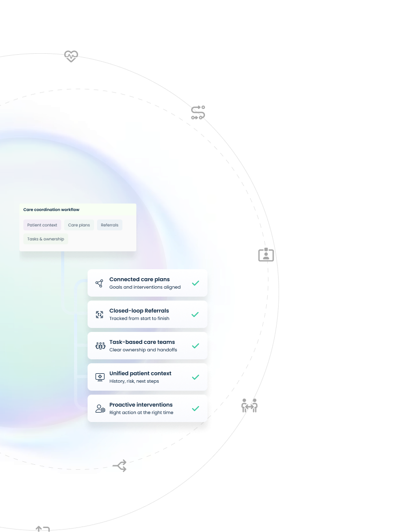Select the workflow route icon on the circle

pyautogui.click(x=198, y=112)
